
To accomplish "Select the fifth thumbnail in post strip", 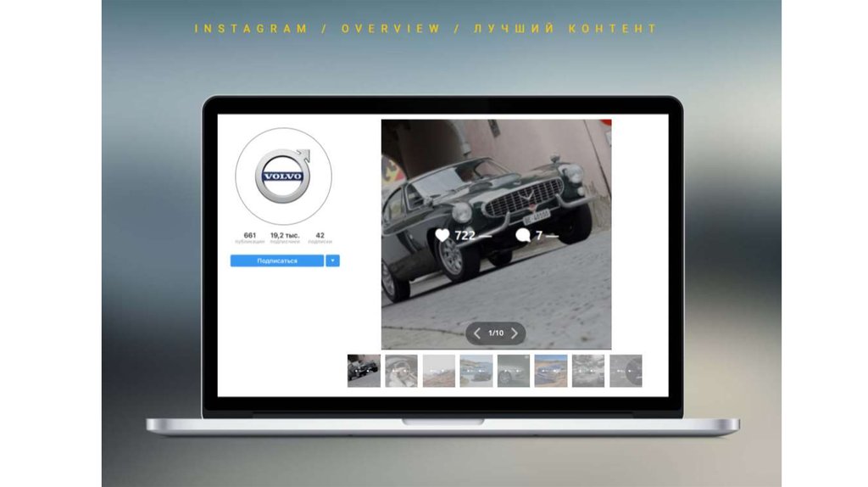I will [x=514, y=371].
